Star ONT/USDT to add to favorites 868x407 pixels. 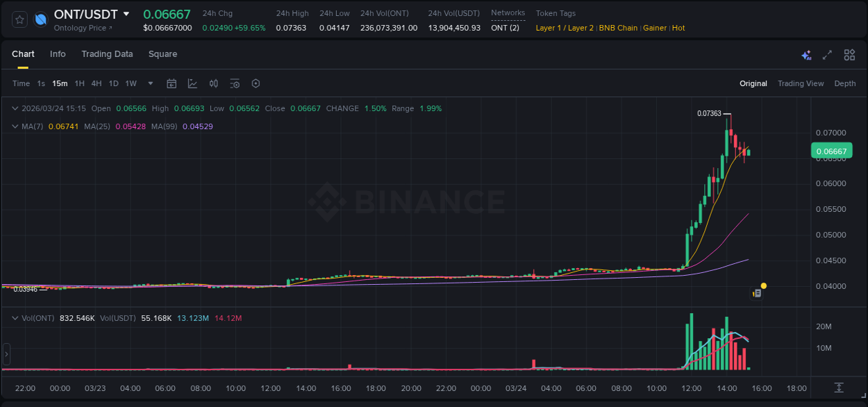19,19
